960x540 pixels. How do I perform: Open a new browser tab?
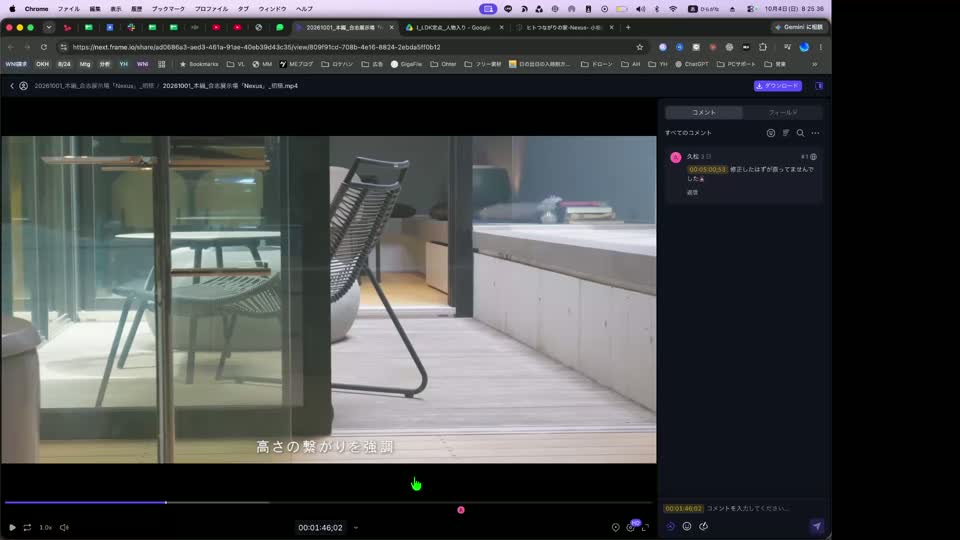click(628, 28)
